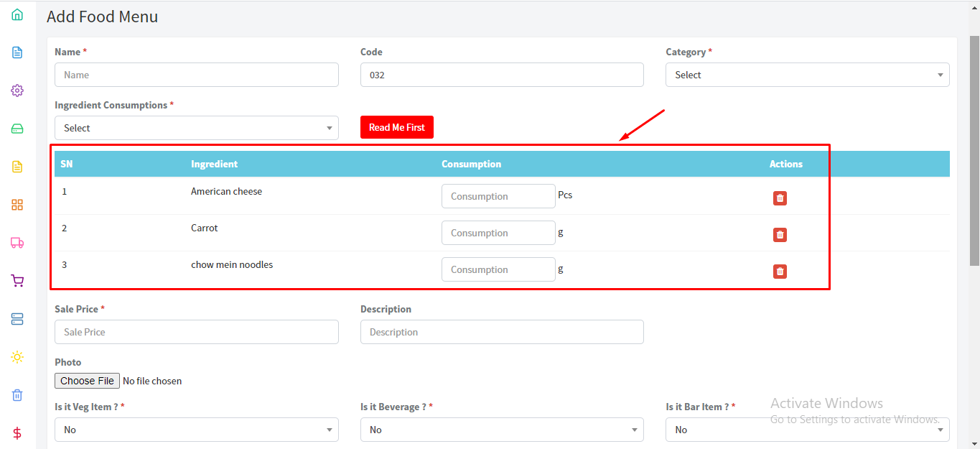Screen dimensions: 980x449
Task: Click the orange grid sidebar icon
Action: [17, 205]
